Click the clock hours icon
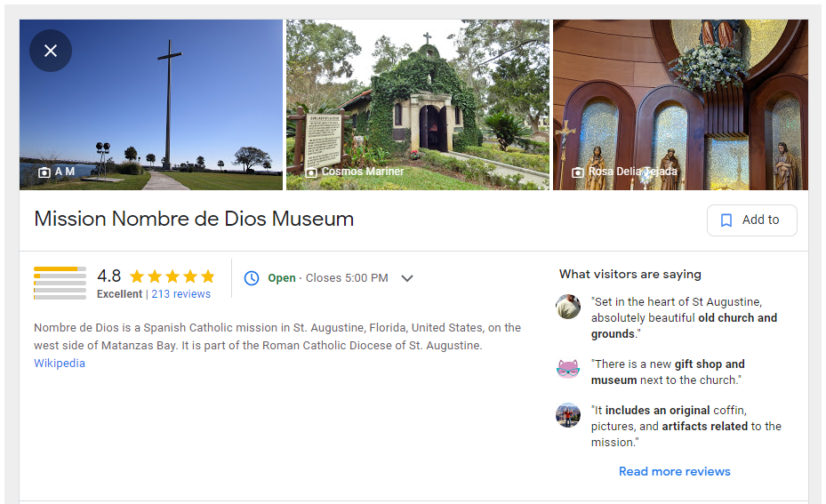The height and width of the screenshot is (504, 826). 252,278
